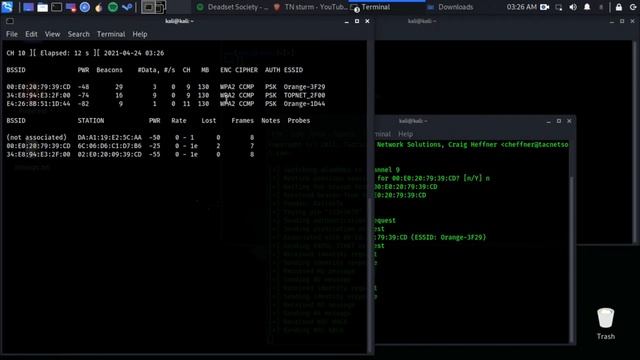Close the small reaver terminal window

[x=569, y=121]
